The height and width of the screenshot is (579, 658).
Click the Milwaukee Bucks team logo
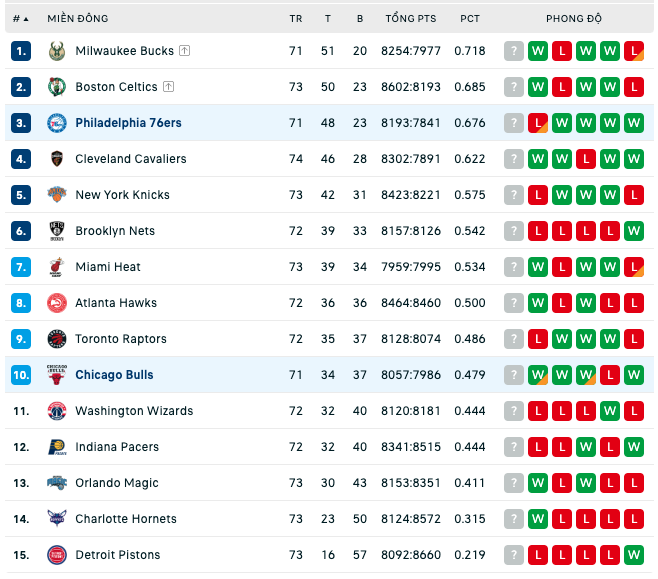pyautogui.click(x=57, y=51)
